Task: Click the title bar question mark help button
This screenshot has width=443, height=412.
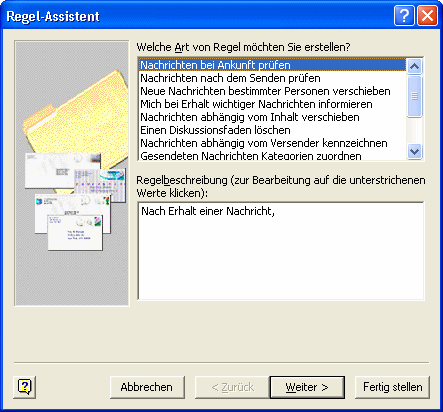Action: tap(404, 15)
